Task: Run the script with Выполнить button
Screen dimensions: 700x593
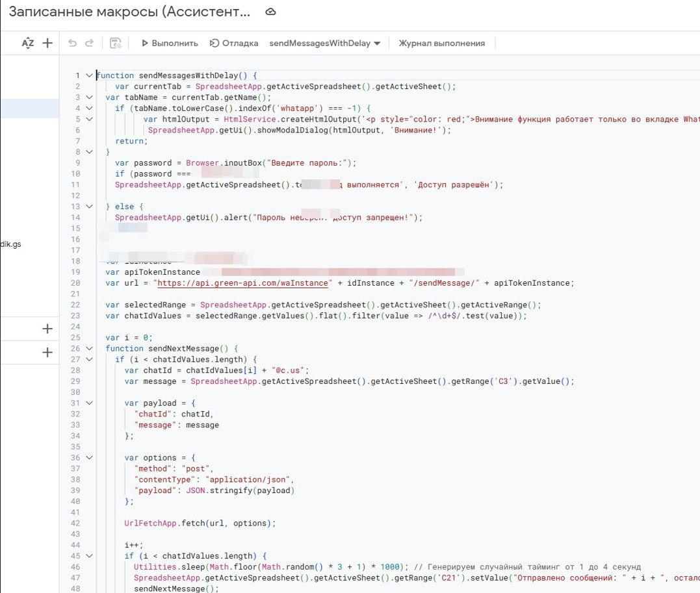Action: [x=170, y=44]
